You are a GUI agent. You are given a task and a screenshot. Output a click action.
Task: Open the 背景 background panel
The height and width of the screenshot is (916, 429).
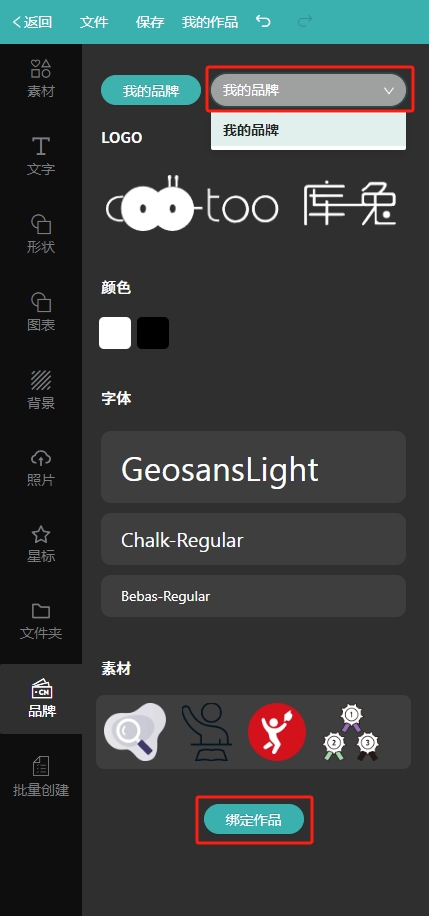click(41, 390)
